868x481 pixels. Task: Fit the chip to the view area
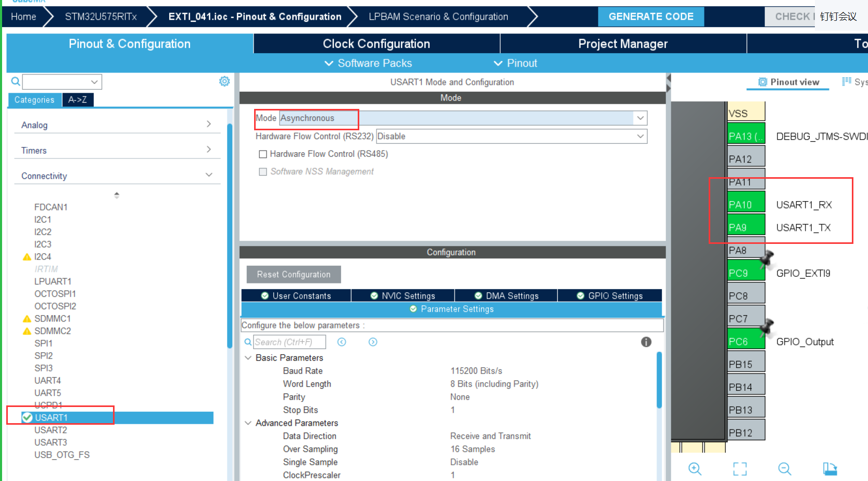click(x=740, y=468)
